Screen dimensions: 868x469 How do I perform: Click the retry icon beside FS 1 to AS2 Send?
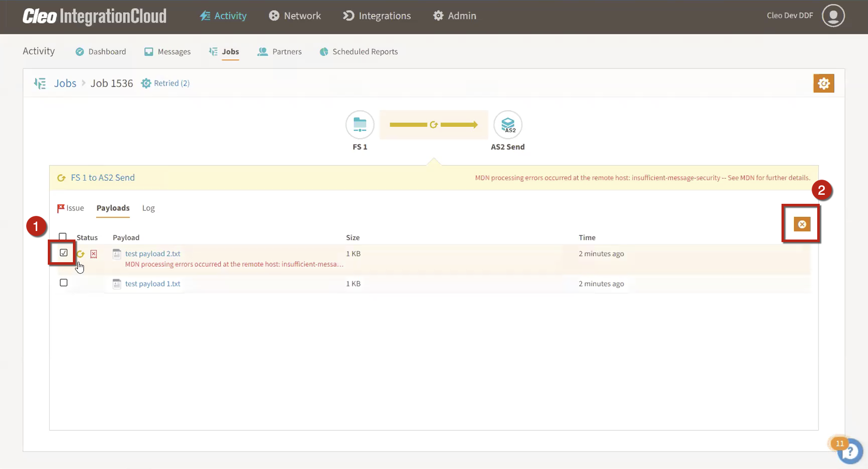(x=61, y=178)
